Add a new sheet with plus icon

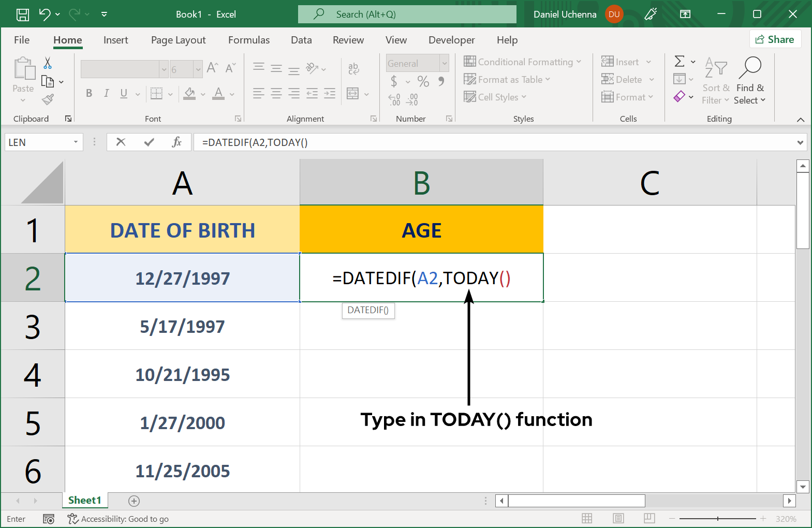(134, 501)
